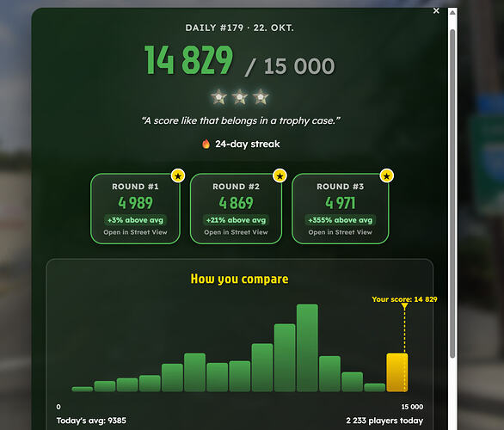Click the +21% above avg badge
The image size is (504, 430).
tap(236, 220)
